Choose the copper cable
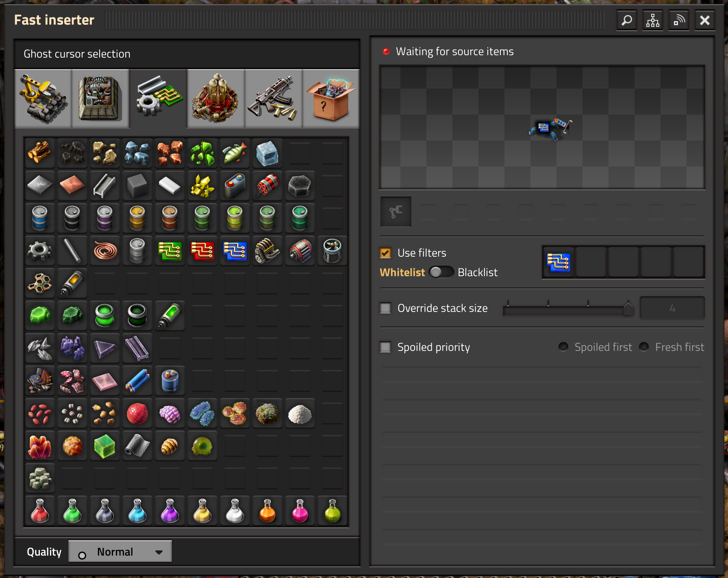The width and height of the screenshot is (728, 578). pyautogui.click(x=105, y=251)
